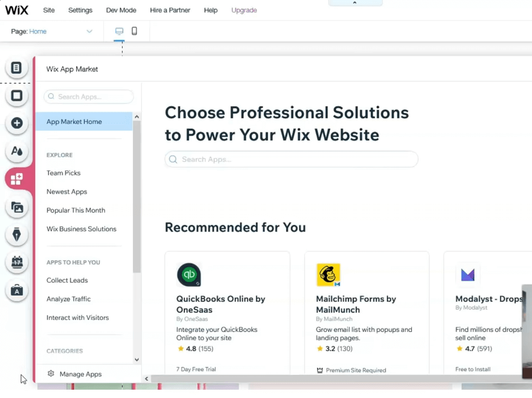Screen dimensions: 532x398
Task: Open the Site menu
Action: coord(49,10)
